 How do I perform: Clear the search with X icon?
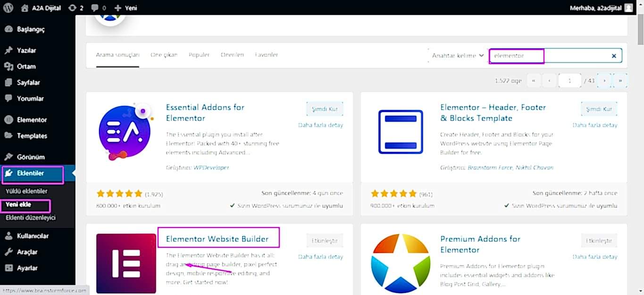pos(614,56)
